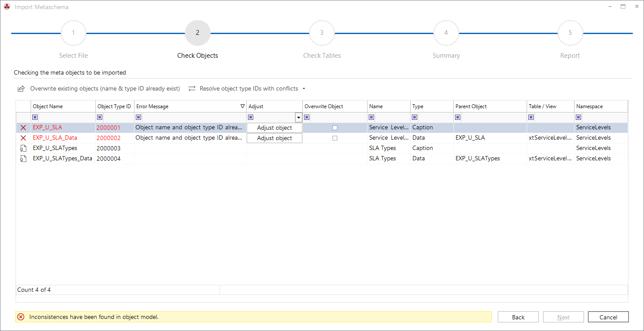
Task: Click Resolve object type IDs with conflicts
Action: 249,89
